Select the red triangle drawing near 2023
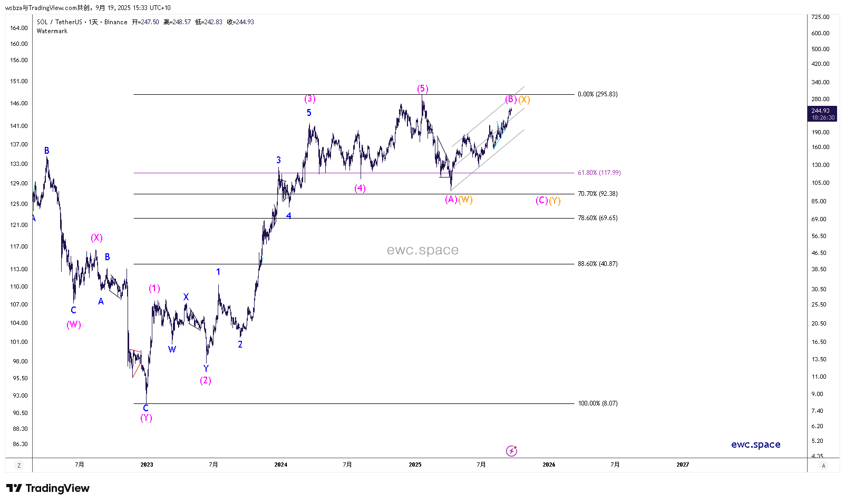 (135, 362)
